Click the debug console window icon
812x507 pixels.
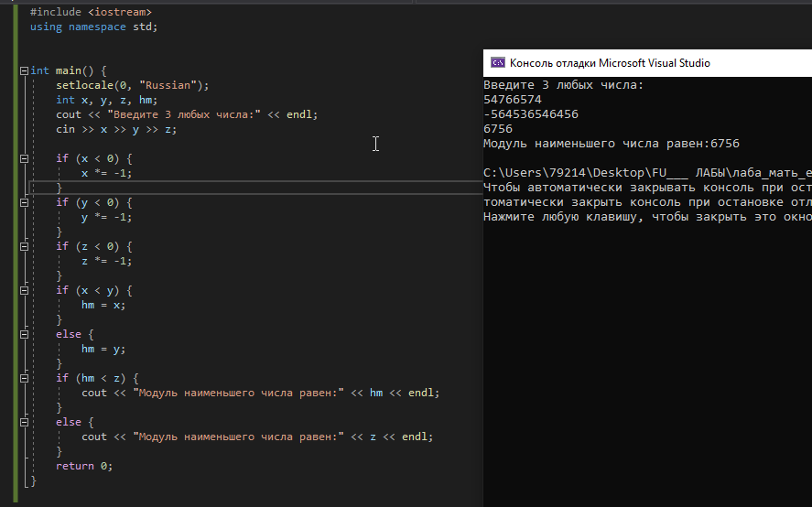(498, 62)
